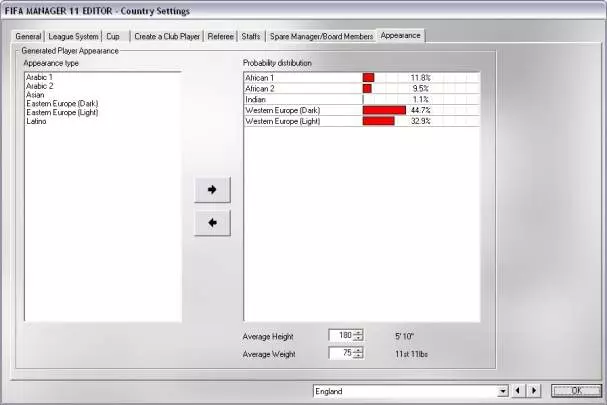
Task: Switch to the General tab
Action: [x=28, y=36]
